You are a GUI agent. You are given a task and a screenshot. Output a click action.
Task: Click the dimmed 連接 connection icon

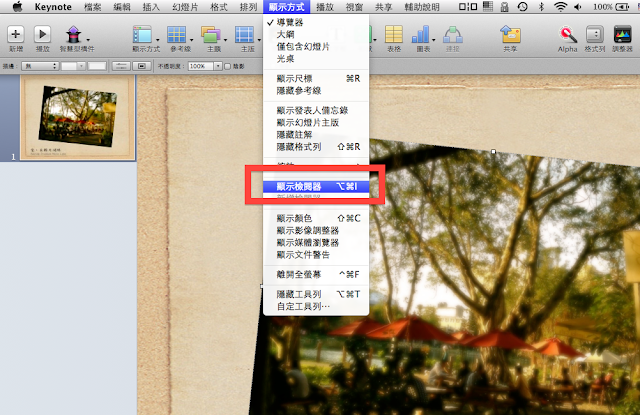tap(453, 35)
